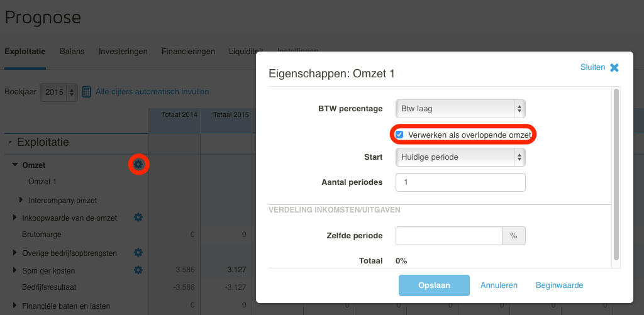Click the Opslaan button
The image size is (644, 315).
coord(434,285)
